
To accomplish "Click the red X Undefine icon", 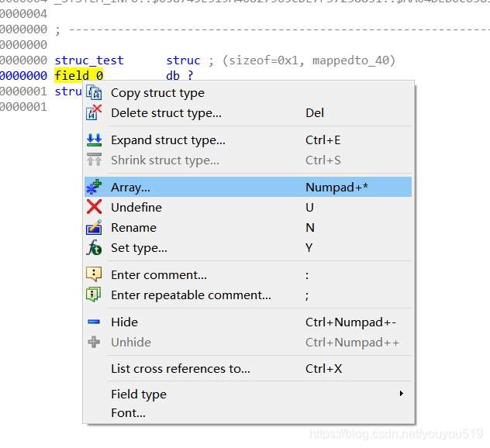I will click(94, 207).
